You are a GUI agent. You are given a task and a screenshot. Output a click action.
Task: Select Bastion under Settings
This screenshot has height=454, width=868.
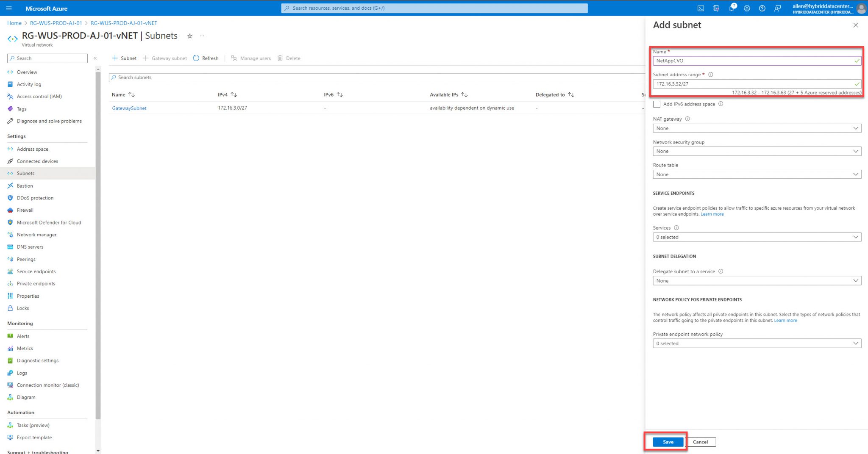(25, 185)
